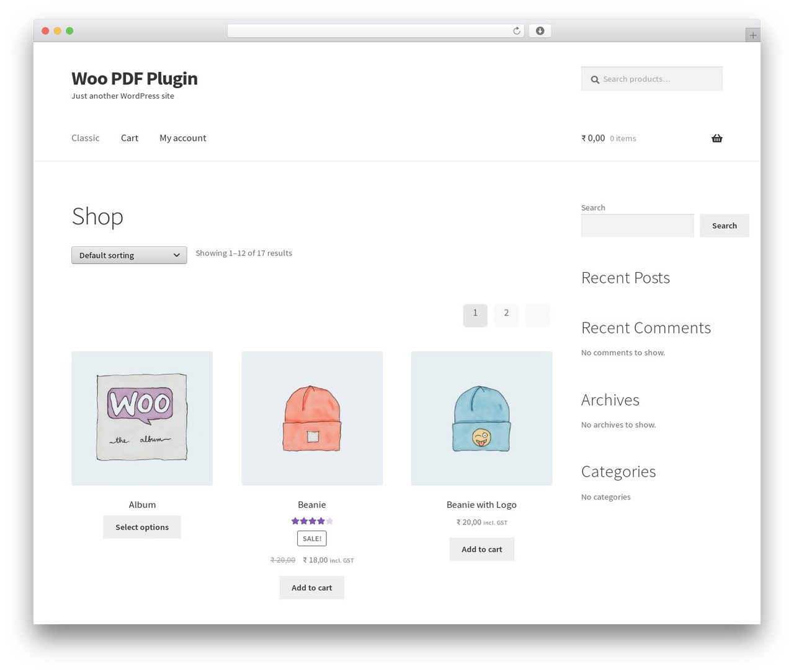Open My account menu item
Viewport: 794px width, 672px height.
[x=183, y=138]
